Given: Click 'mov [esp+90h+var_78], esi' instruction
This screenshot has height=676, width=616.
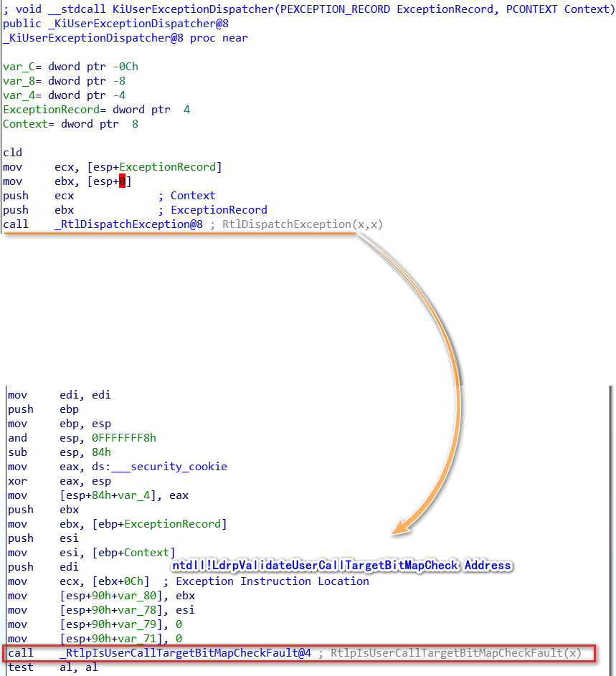Looking at the screenshot, I should pyautogui.click(x=101, y=610).
